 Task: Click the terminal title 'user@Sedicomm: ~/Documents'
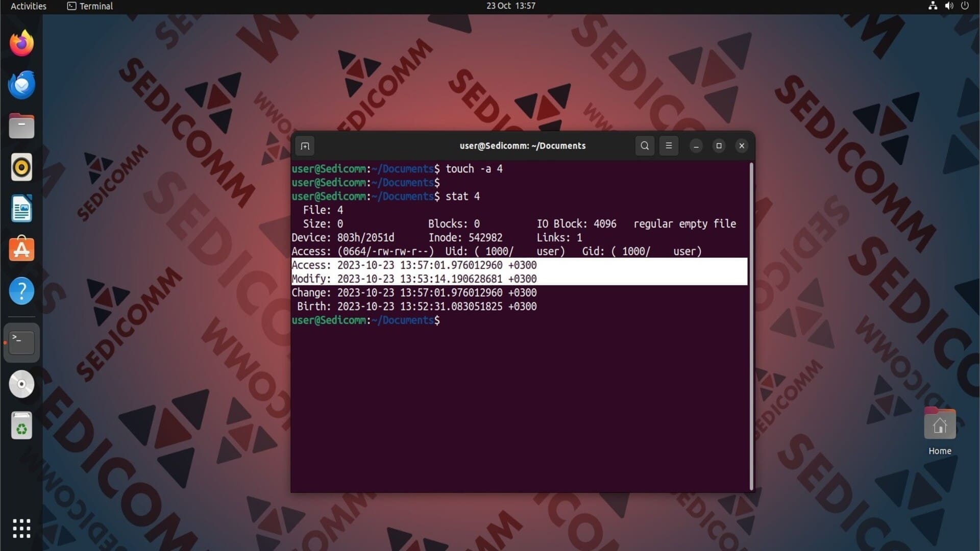tap(523, 146)
